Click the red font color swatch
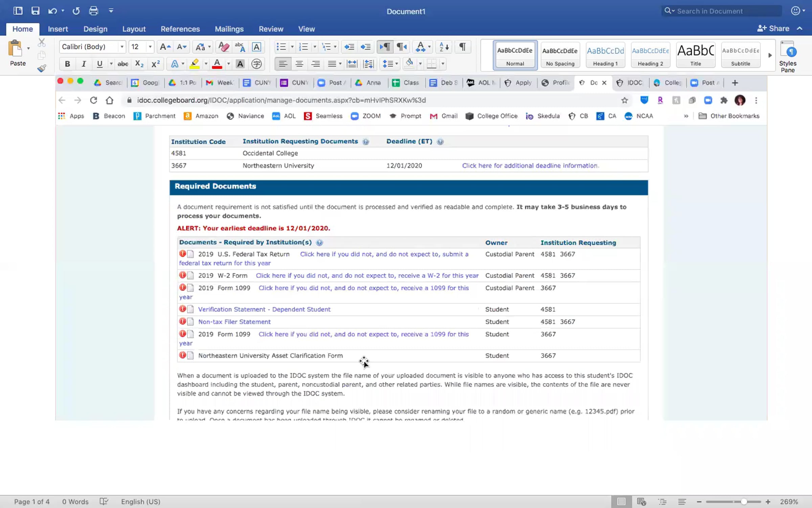 (x=217, y=64)
